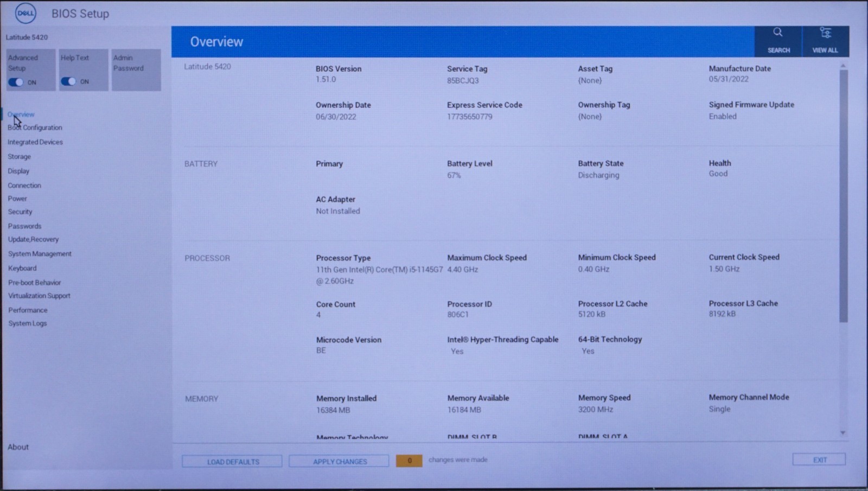Click the PROCESSOR section heading
The width and height of the screenshot is (868, 491).
pyautogui.click(x=207, y=258)
